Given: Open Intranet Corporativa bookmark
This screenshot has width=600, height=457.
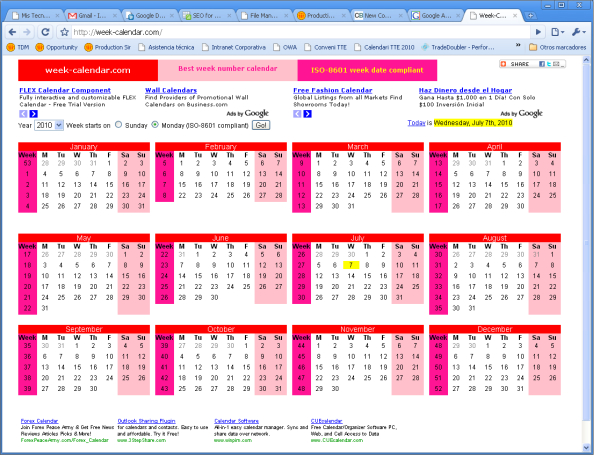Looking at the screenshot, I should (234, 47).
